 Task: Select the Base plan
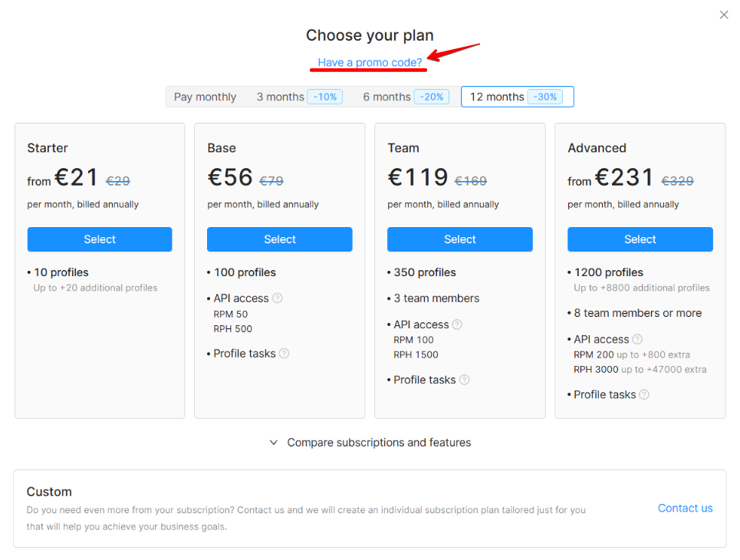pyautogui.click(x=280, y=239)
